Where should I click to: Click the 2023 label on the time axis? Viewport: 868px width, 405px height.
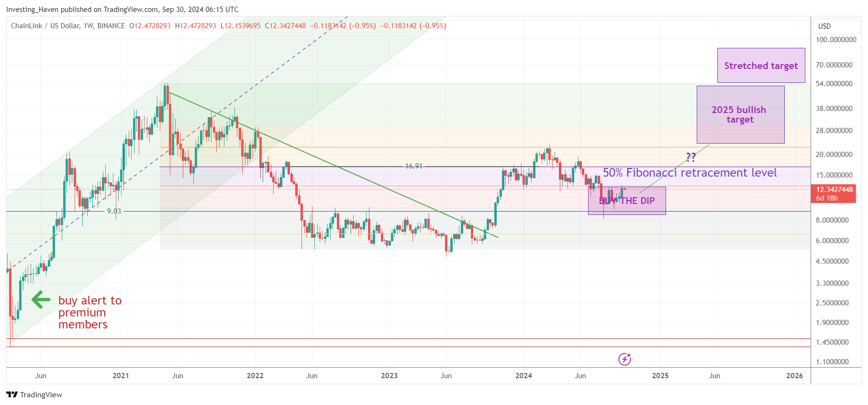(389, 375)
